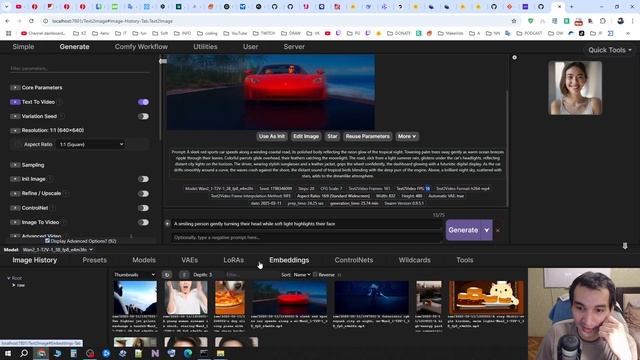The image size is (640, 360).
Task: Focus the Filter parameters search field
Action: coord(80,69)
